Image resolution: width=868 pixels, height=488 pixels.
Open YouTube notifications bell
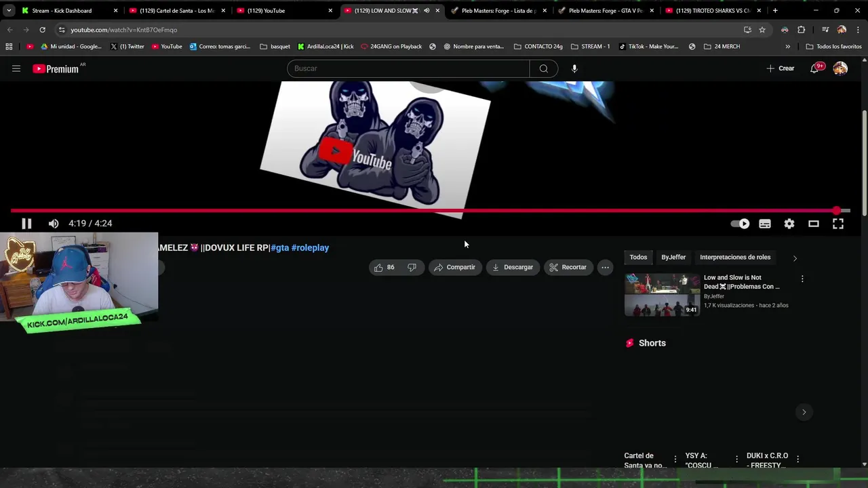pyautogui.click(x=815, y=68)
